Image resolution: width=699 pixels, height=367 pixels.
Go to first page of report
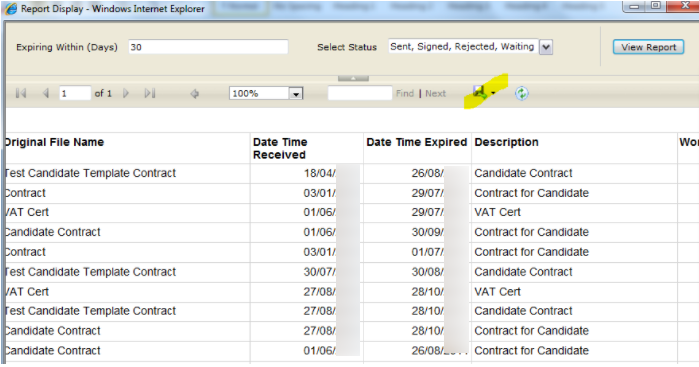tap(21, 93)
